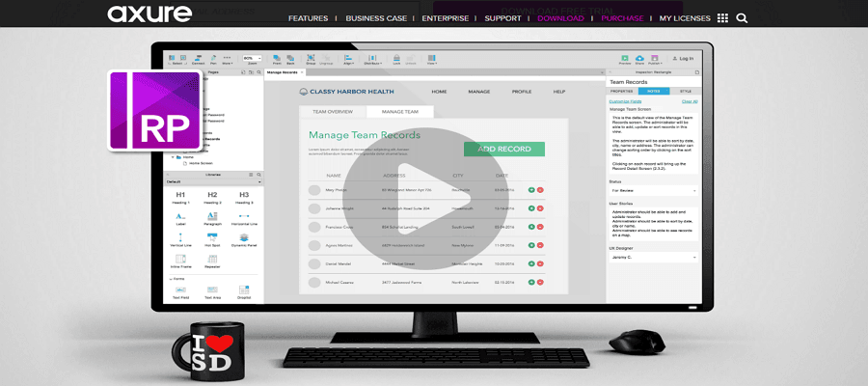Close the Manage Records tab
868x386 pixels.
(x=302, y=72)
